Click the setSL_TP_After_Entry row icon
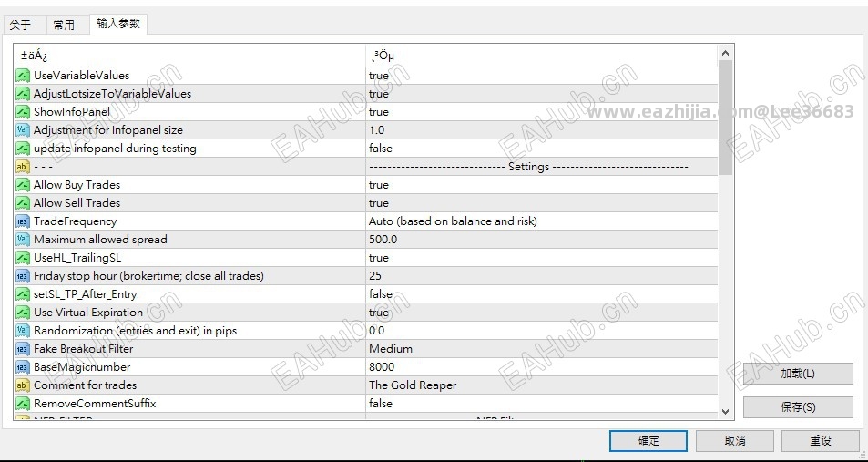The height and width of the screenshot is (462, 868). coord(23,294)
